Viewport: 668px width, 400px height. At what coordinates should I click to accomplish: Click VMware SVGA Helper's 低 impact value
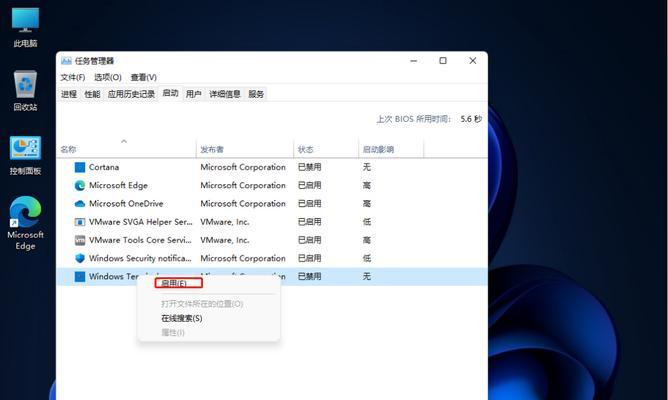coord(366,222)
